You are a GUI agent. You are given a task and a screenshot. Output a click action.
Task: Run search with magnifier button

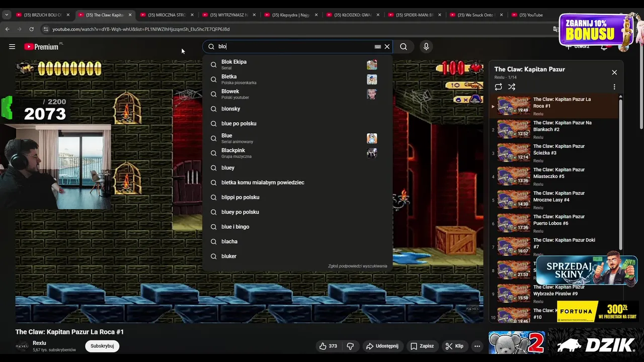404,47
